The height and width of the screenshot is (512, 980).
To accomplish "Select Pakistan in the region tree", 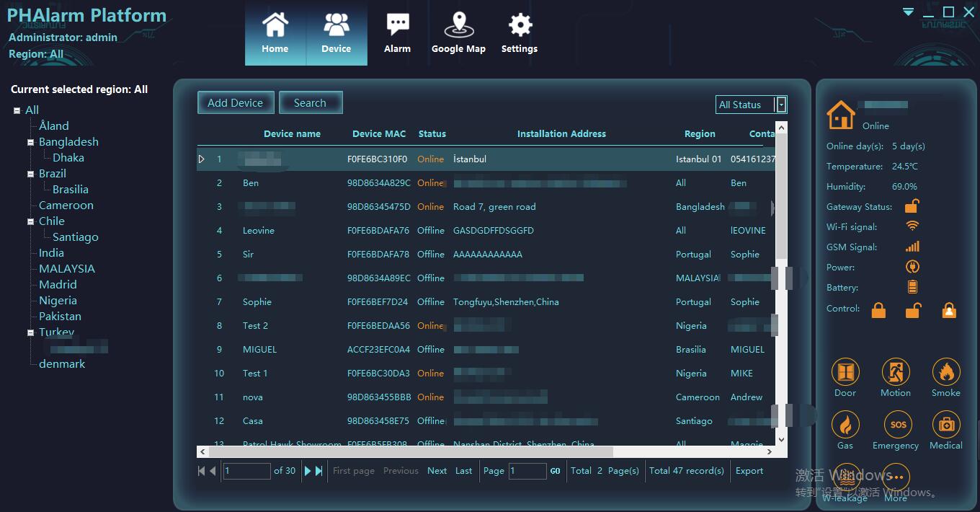I will pyautogui.click(x=60, y=316).
